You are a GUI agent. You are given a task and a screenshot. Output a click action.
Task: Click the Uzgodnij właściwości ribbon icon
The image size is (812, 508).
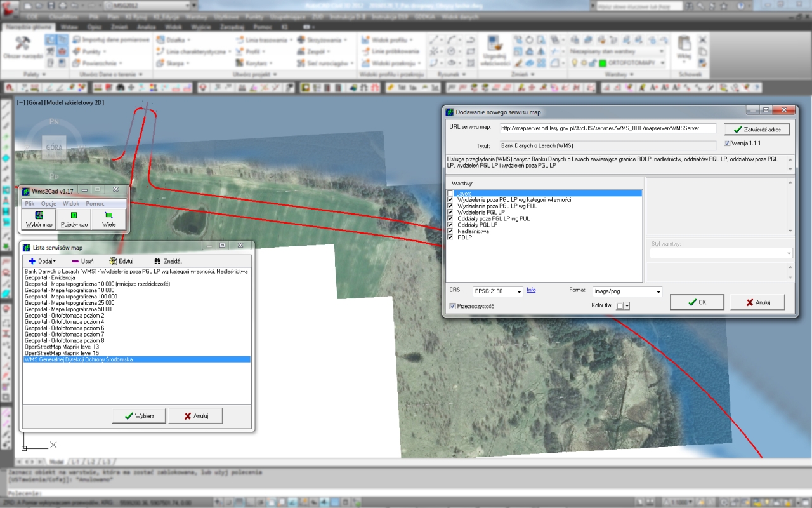click(495, 44)
